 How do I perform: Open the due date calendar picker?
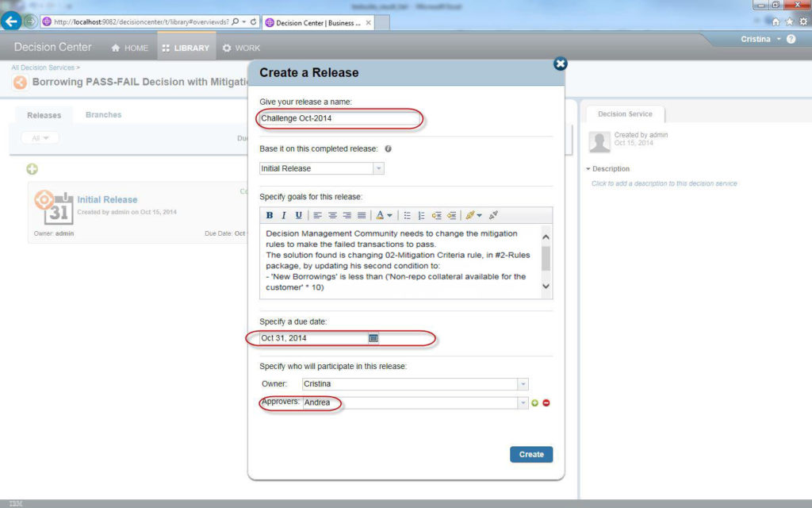point(373,338)
